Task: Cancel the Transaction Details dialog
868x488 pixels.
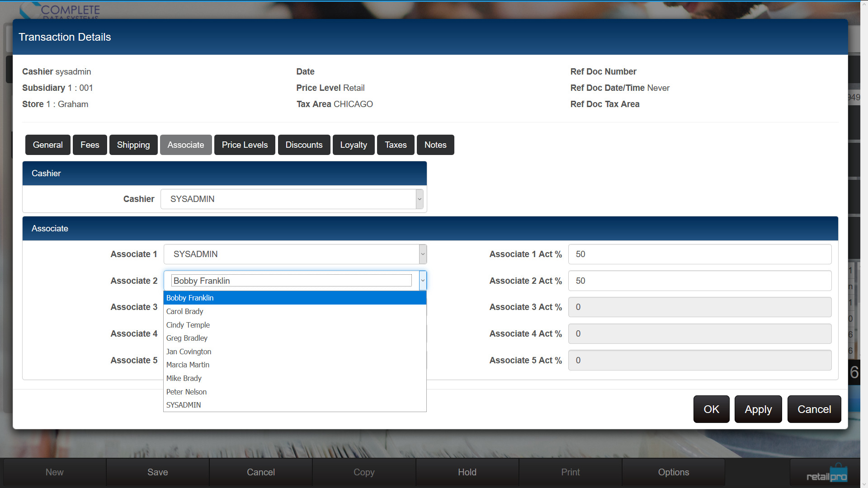Action: (814, 409)
